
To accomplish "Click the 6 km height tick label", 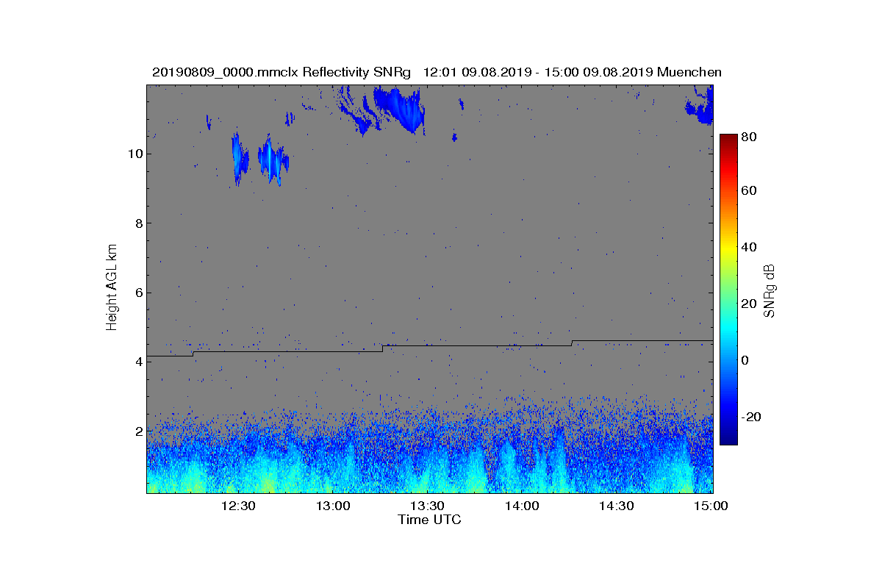I will 138,293.
